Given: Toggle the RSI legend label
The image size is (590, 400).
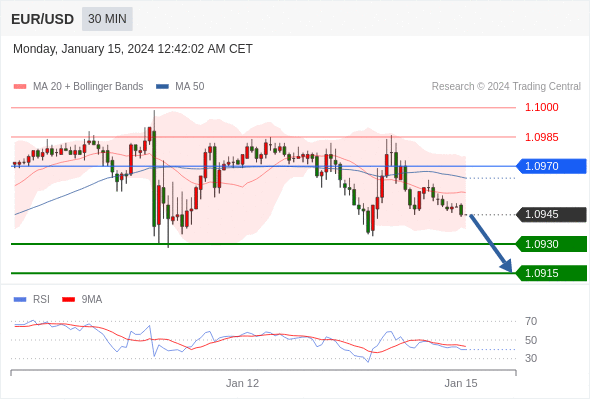Looking at the screenshot, I should 41,300.
